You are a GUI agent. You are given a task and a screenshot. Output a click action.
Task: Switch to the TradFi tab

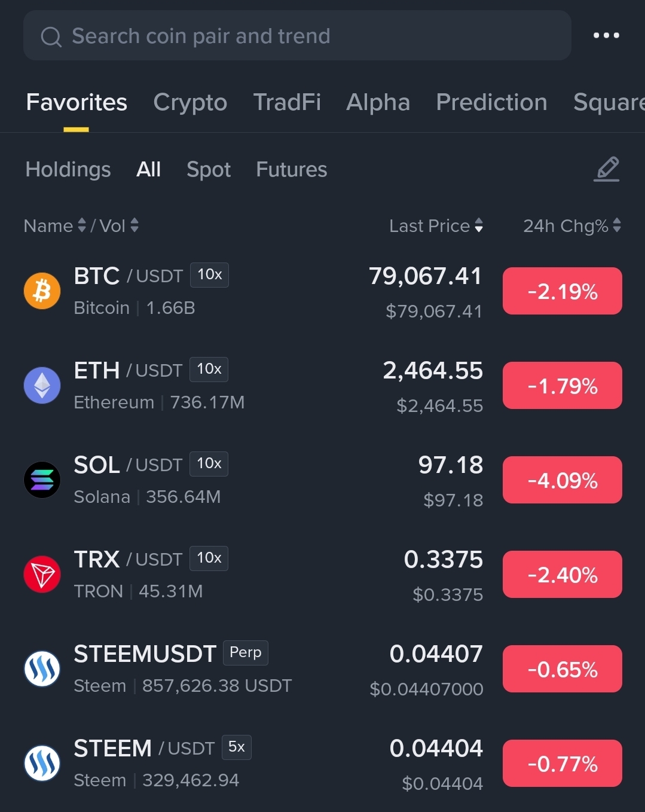pos(287,102)
